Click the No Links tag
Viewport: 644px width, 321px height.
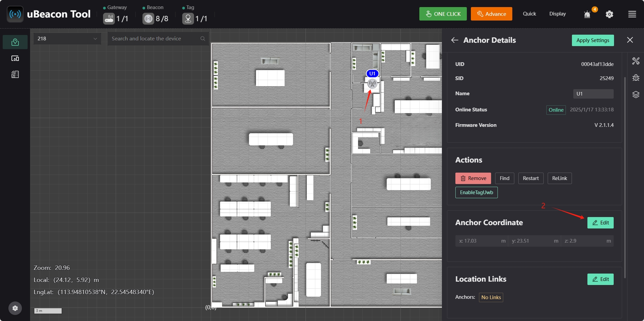491,297
